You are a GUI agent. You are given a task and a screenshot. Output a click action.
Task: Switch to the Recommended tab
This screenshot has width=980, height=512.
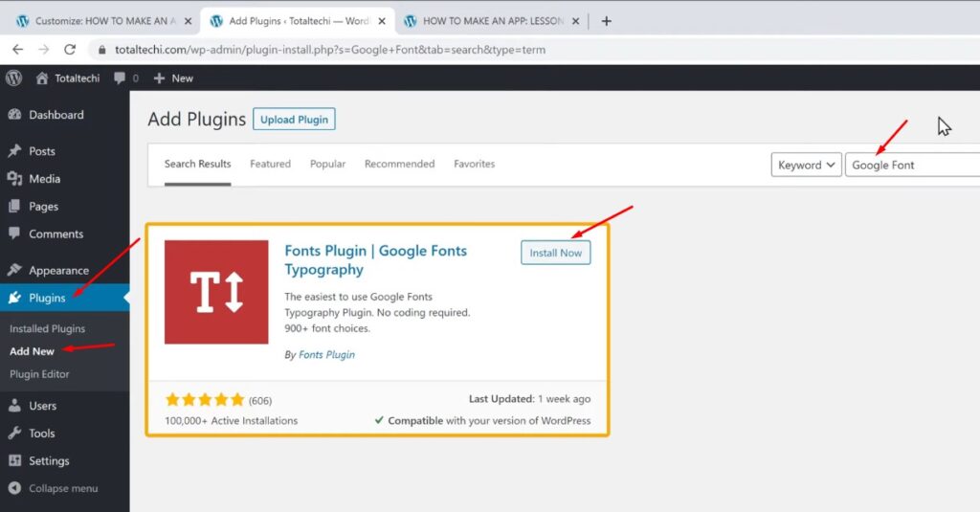pos(399,164)
